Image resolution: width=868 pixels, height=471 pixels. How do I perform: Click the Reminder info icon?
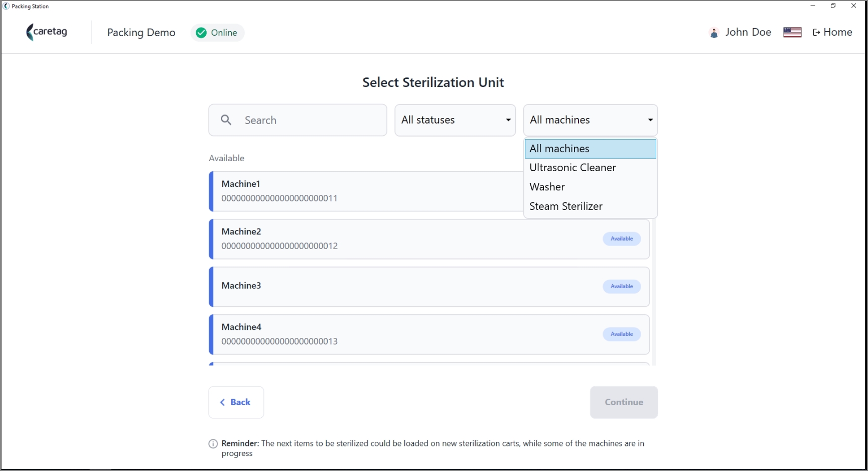click(213, 444)
